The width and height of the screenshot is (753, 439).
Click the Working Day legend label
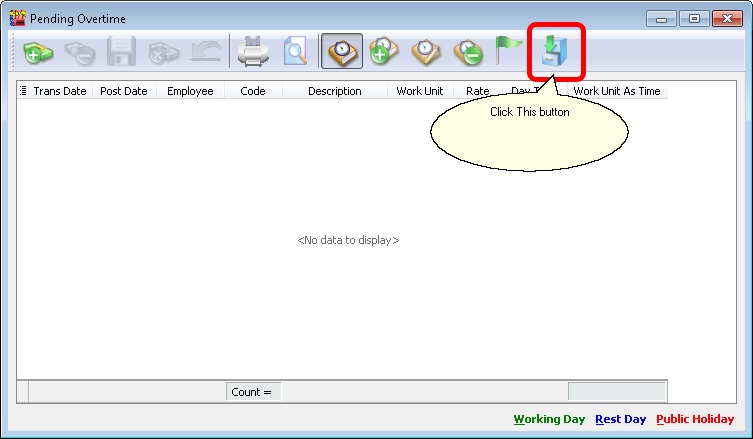point(549,420)
